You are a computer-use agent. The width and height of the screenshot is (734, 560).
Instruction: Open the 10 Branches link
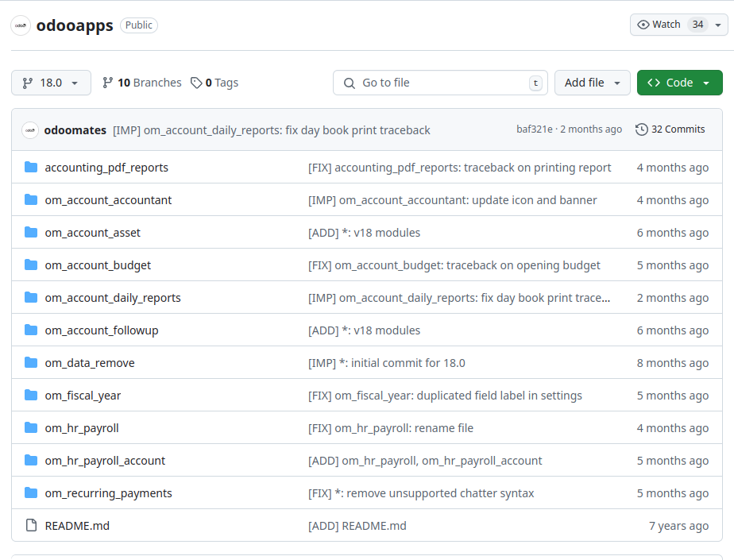click(x=142, y=83)
